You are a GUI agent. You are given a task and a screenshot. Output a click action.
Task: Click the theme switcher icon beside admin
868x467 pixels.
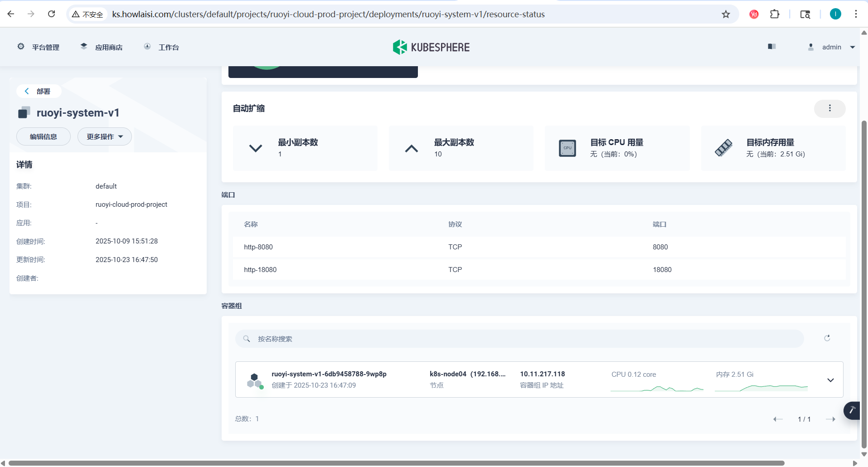[772, 47]
